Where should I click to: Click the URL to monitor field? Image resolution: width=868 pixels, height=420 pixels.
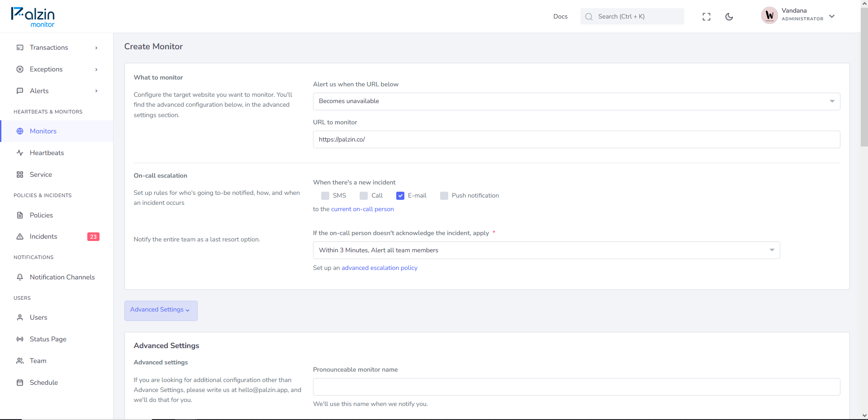pos(576,139)
